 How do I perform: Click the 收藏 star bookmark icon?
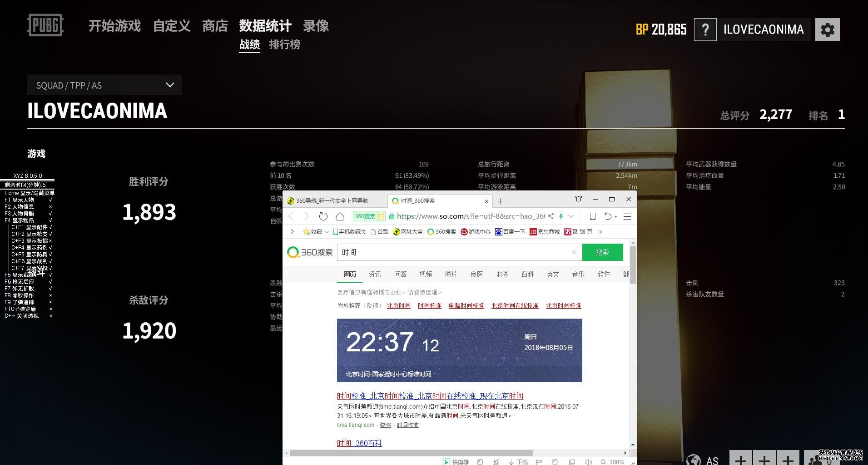307,232
